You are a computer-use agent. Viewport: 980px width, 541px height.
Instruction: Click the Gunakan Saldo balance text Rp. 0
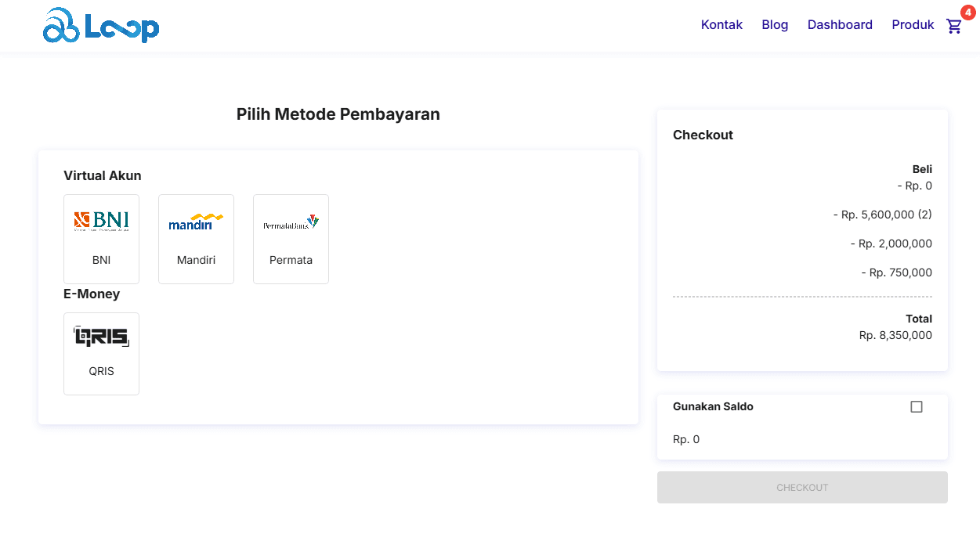[x=686, y=439]
